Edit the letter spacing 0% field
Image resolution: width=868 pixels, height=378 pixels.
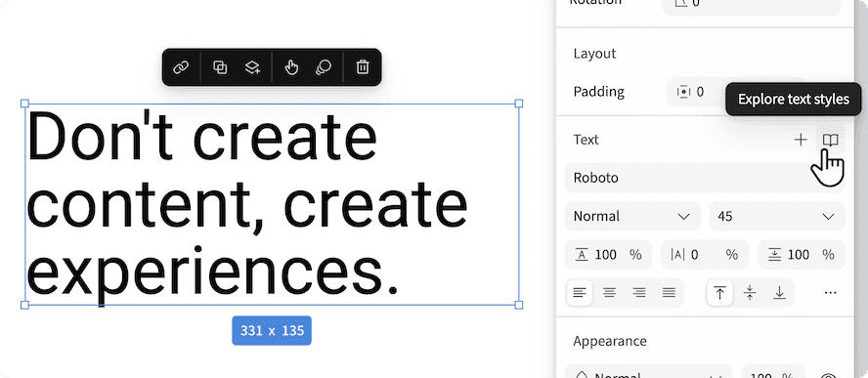click(x=705, y=255)
